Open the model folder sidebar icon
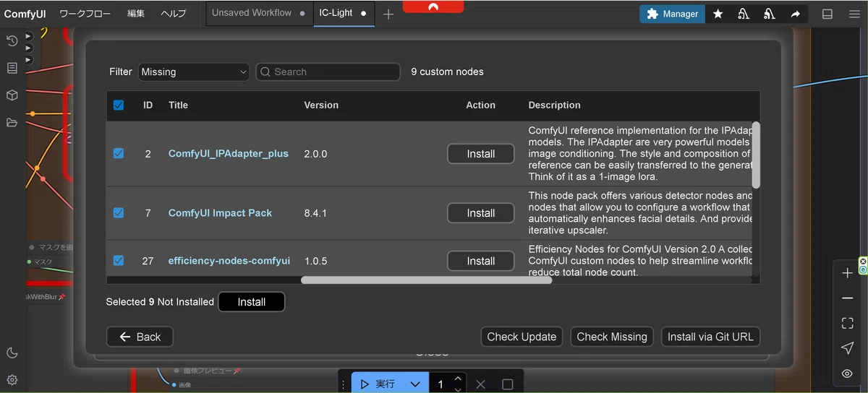Image resolution: width=868 pixels, height=393 pixels. point(12,123)
